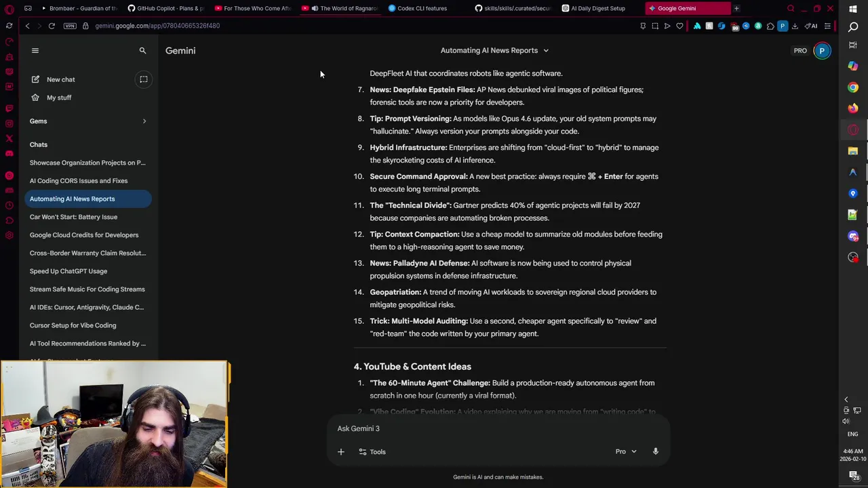The height and width of the screenshot is (488, 868).
Task: Open the Windows Start button
Action: (x=853, y=9)
